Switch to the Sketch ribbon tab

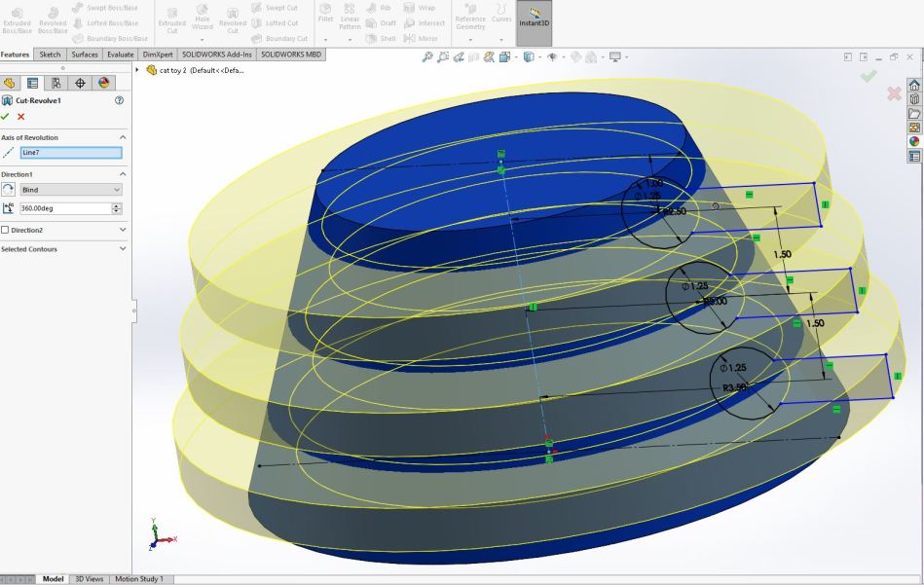(x=50, y=55)
